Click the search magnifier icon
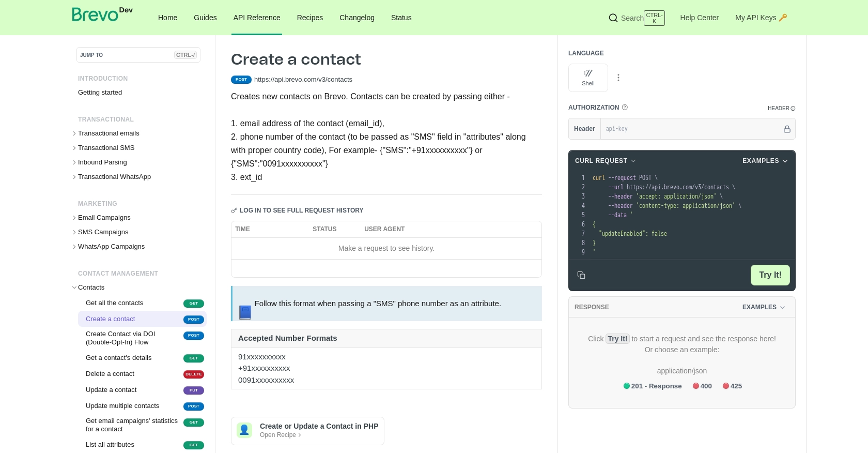868x453 pixels. 613,18
